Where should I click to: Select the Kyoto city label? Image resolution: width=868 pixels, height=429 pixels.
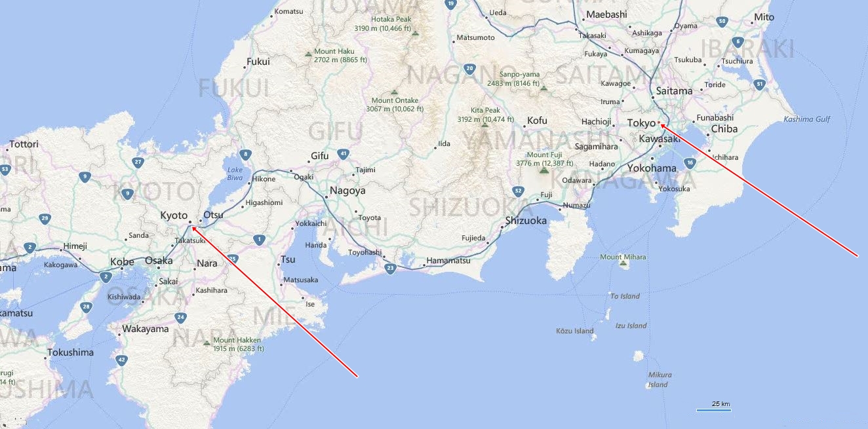tap(174, 215)
